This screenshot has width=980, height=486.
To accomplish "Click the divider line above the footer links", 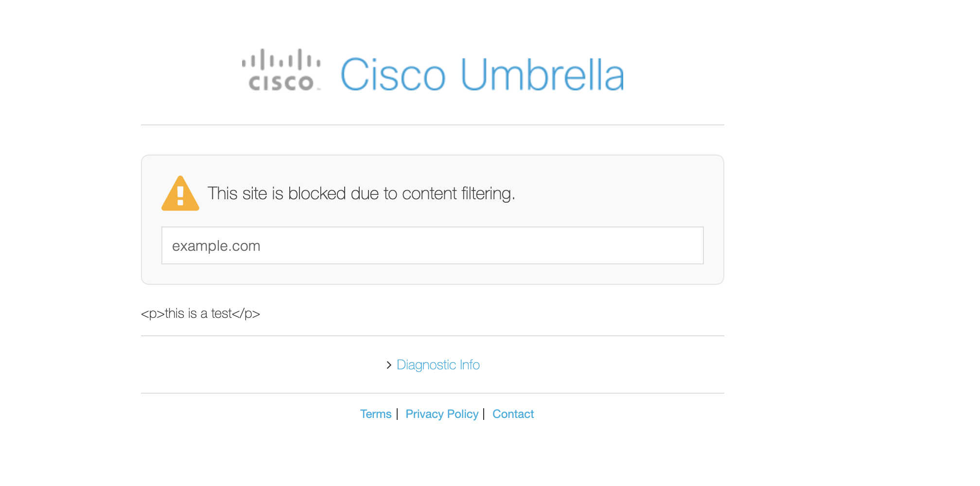I will pyautogui.click(x=432, y=393).
